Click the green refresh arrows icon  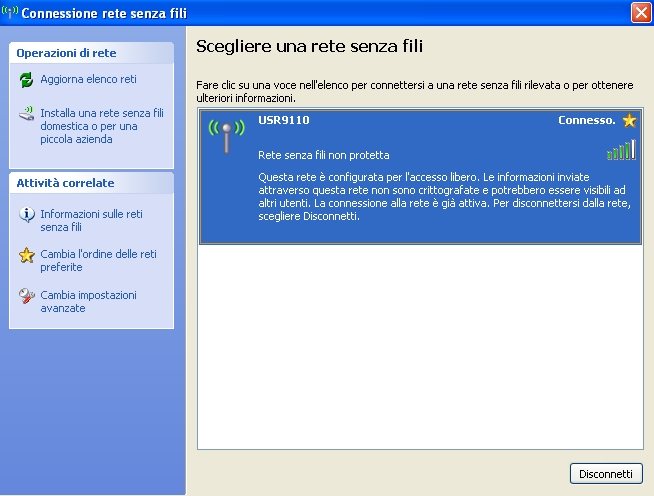tap(27, 80)
